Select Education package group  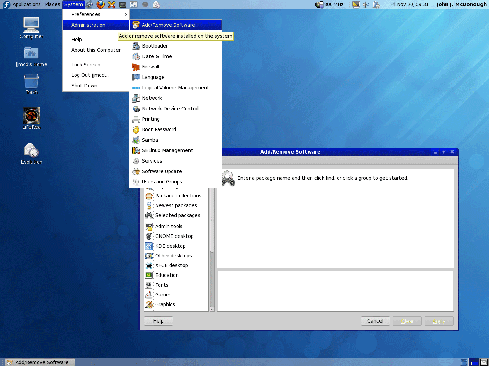coord(177,275)
